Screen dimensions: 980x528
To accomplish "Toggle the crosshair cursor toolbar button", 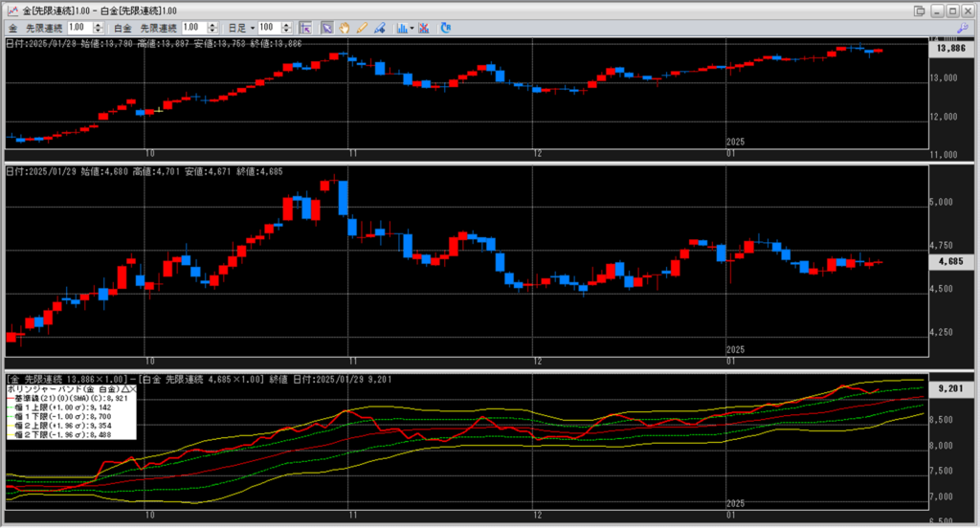I will [304, 28].
